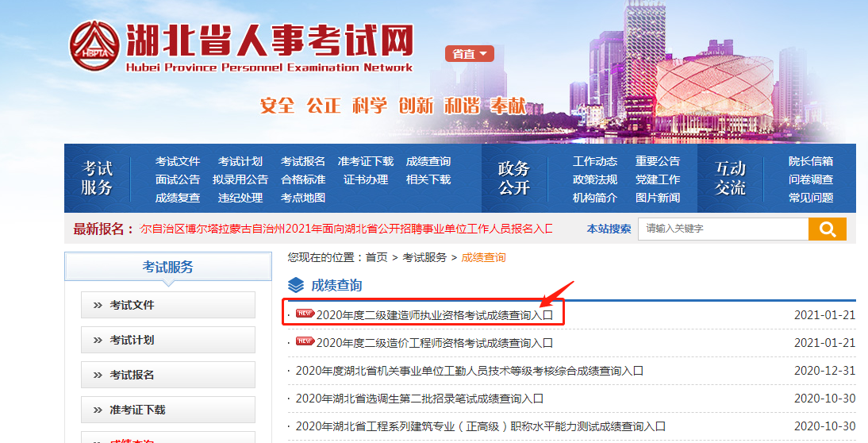
Task: Select 准考证下载 in the navigation bar
Action: 365,161
